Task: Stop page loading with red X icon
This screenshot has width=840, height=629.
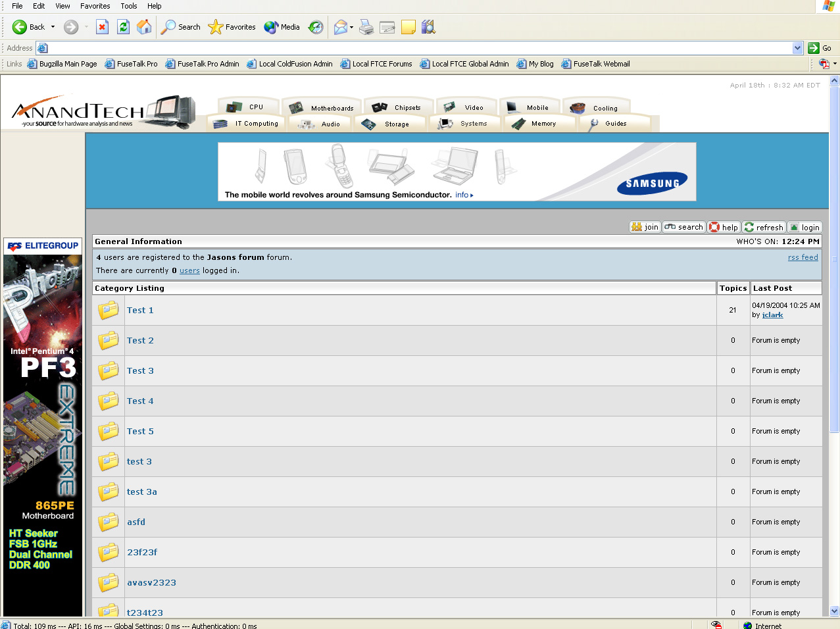Action: coord(102,27)
